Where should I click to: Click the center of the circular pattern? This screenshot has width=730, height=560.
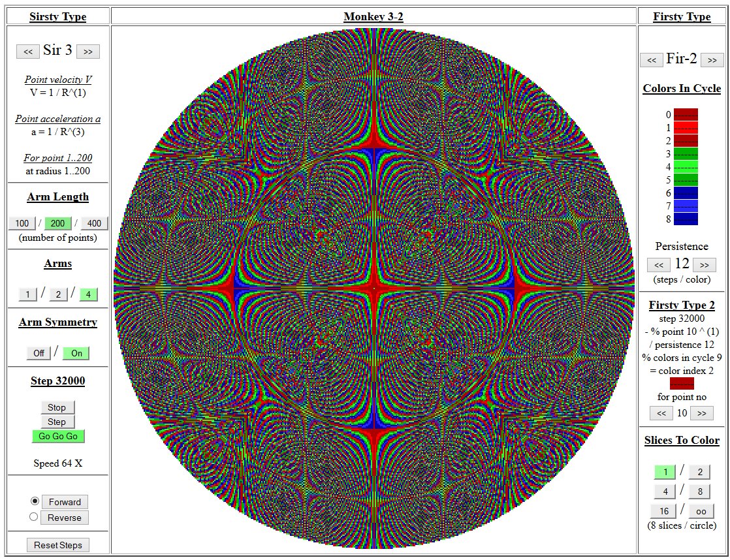coord(374,288)
